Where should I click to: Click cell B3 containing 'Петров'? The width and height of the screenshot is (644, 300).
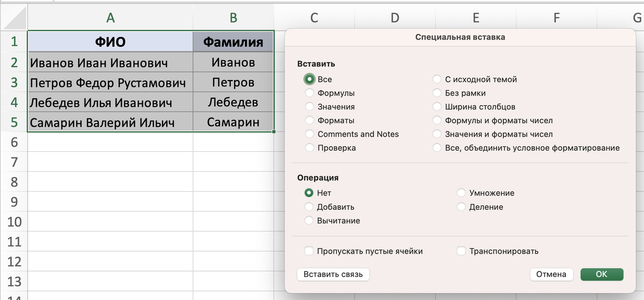point(233,82)
